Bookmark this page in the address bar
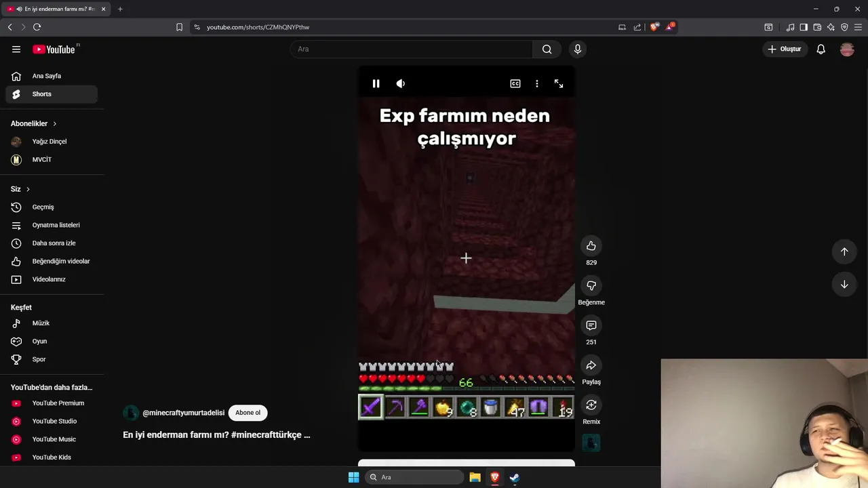 179,27
